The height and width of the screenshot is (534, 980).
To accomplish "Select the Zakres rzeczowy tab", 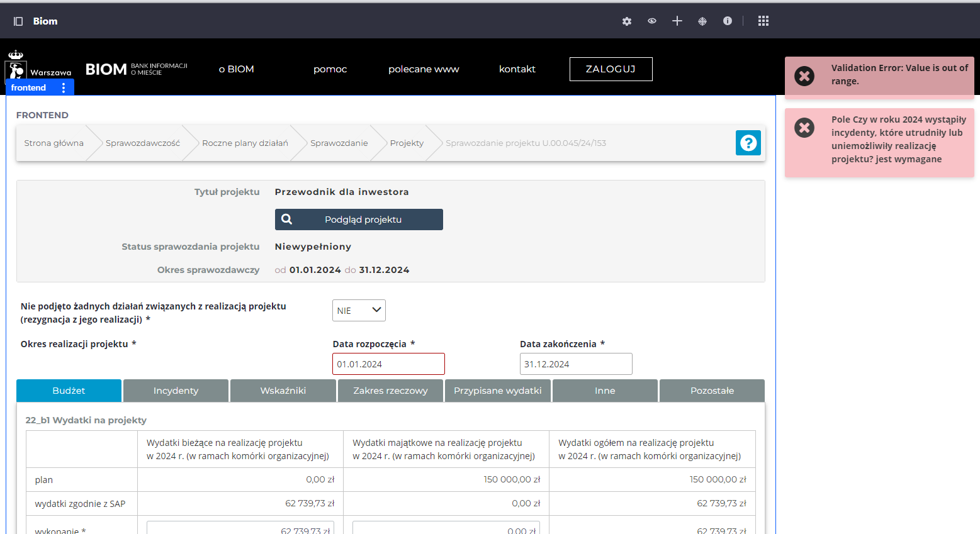I will click(390, 391).
